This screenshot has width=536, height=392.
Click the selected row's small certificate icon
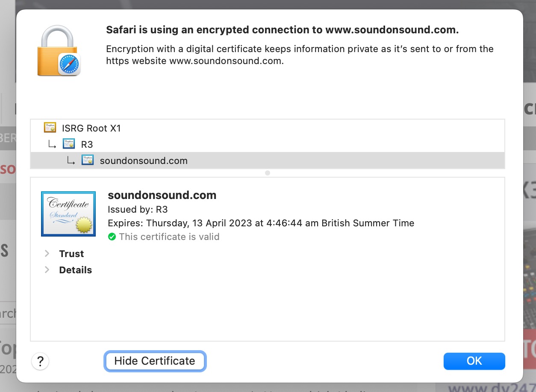88,161
